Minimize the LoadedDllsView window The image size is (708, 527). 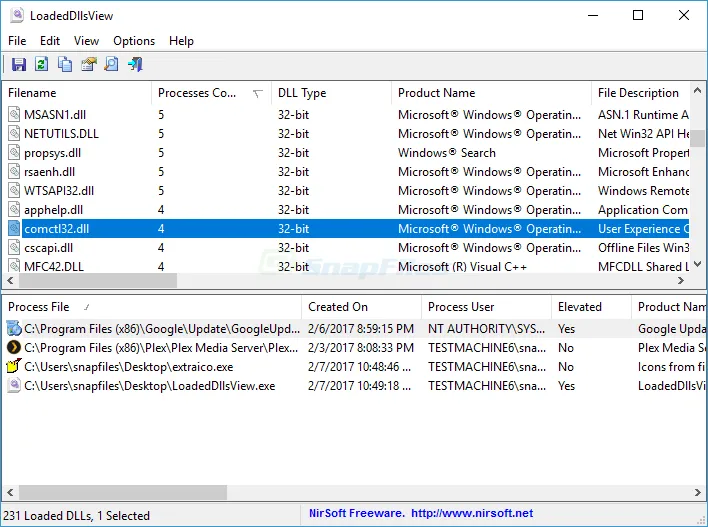tap(593, 15)
